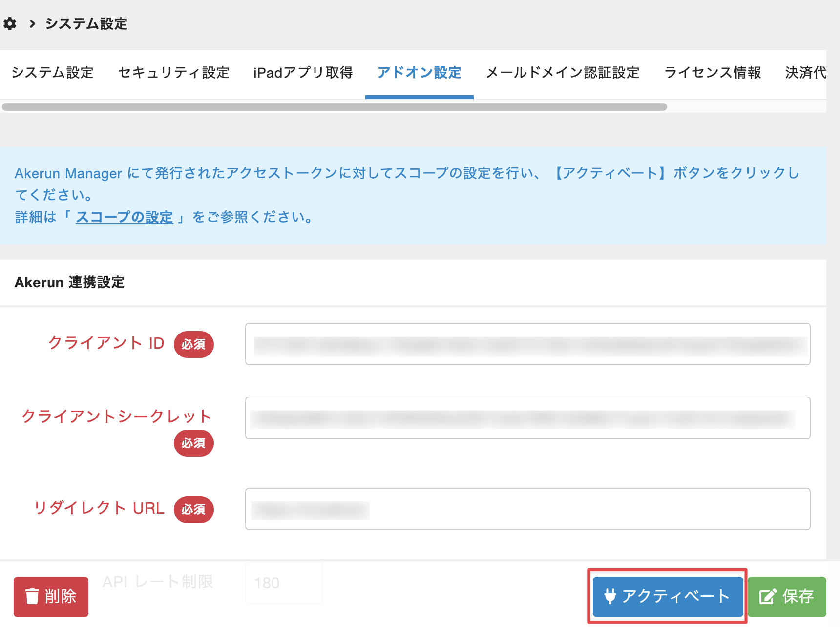Click the システム設定 breadcrumb title
Screen dimensions: 840x627
pyautogui.click(x=86, y=23)
